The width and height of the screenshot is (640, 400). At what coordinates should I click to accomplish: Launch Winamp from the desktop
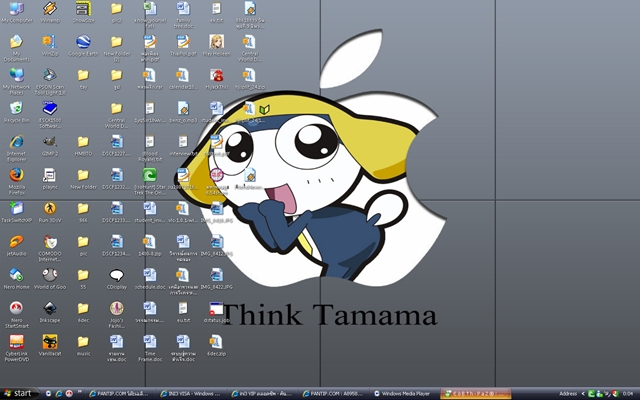[x=50, y=12]
